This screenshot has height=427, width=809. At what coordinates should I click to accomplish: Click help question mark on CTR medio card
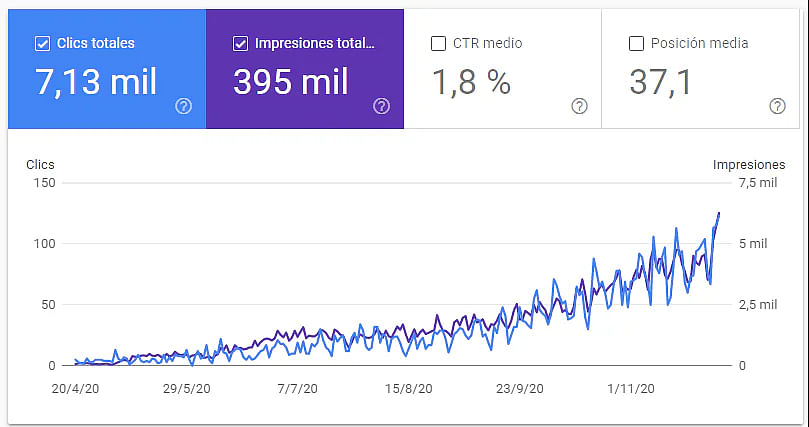[x=579, y=107]
